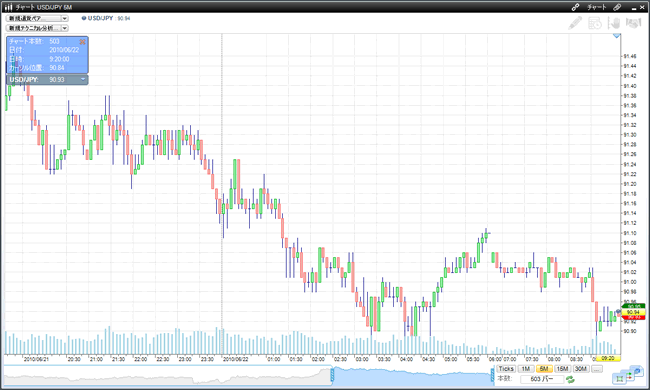Click the blue globe page icon bottom-right
Screen dimensions: 650x390
[637, 371]
